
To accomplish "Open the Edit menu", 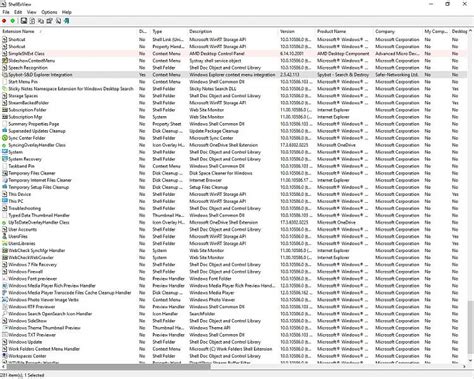I will coord(18,12).
